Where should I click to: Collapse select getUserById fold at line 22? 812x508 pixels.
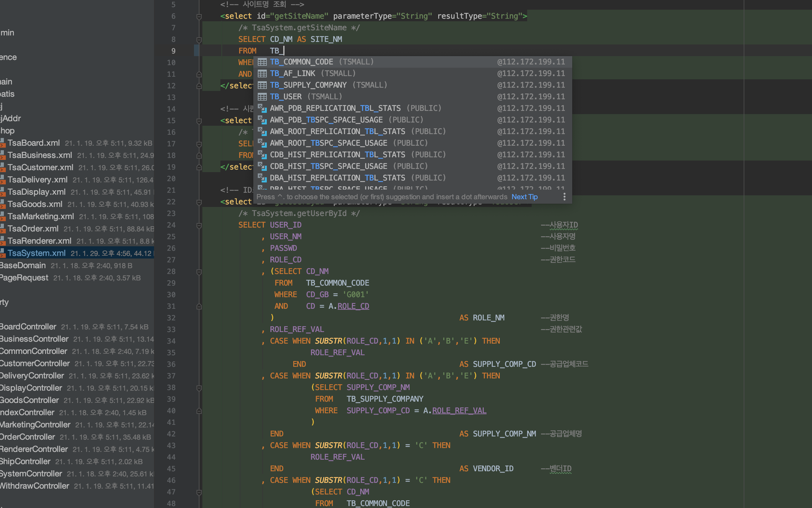199,202
